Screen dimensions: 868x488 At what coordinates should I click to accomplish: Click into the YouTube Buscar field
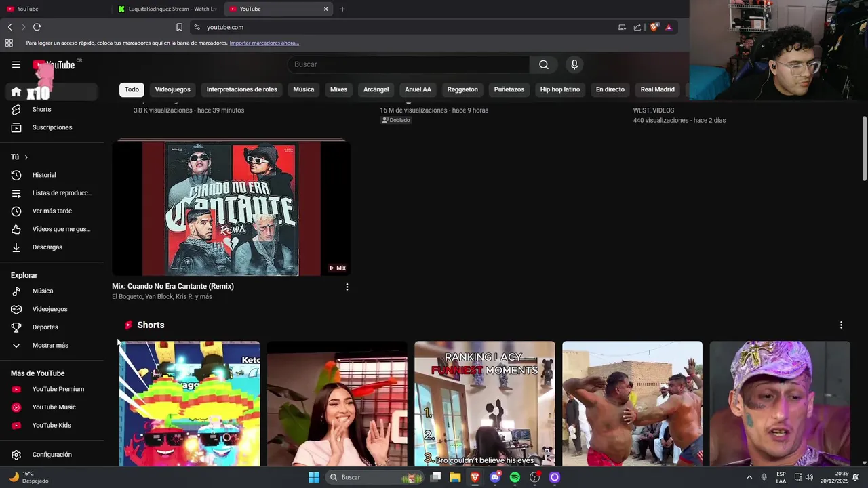(408, 64)
